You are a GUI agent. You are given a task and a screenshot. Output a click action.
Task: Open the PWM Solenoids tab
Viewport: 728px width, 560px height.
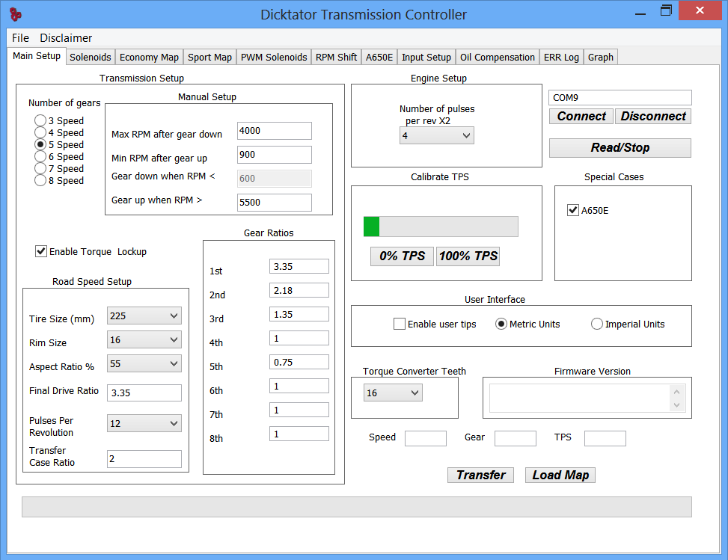tap(274, 57)
